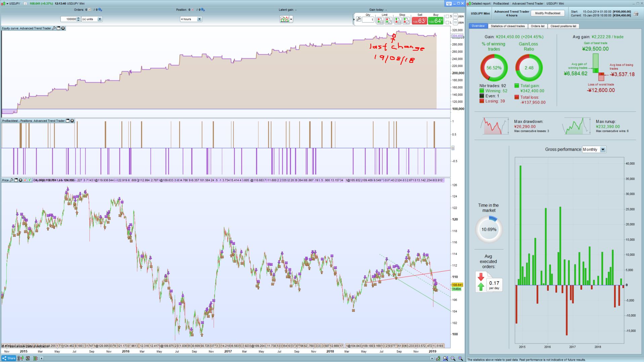Collapse the trading panel with the side arrow
The width and height of the screenshot is (644, 362).
tap(354, 19)
